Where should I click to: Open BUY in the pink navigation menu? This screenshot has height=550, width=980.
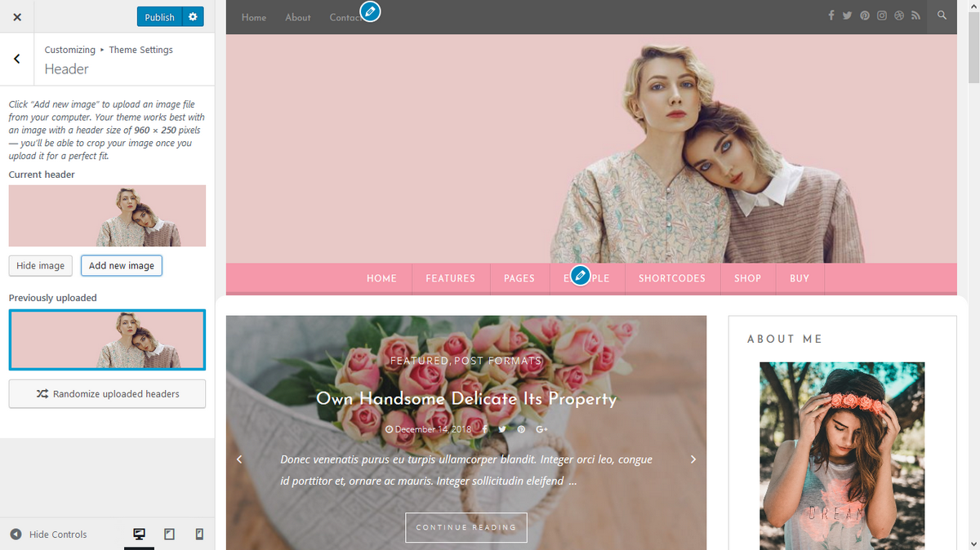tap(800, 278)
